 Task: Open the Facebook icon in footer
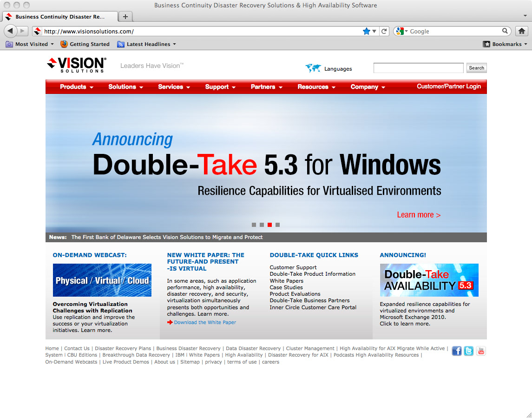[x=457, y=351]
